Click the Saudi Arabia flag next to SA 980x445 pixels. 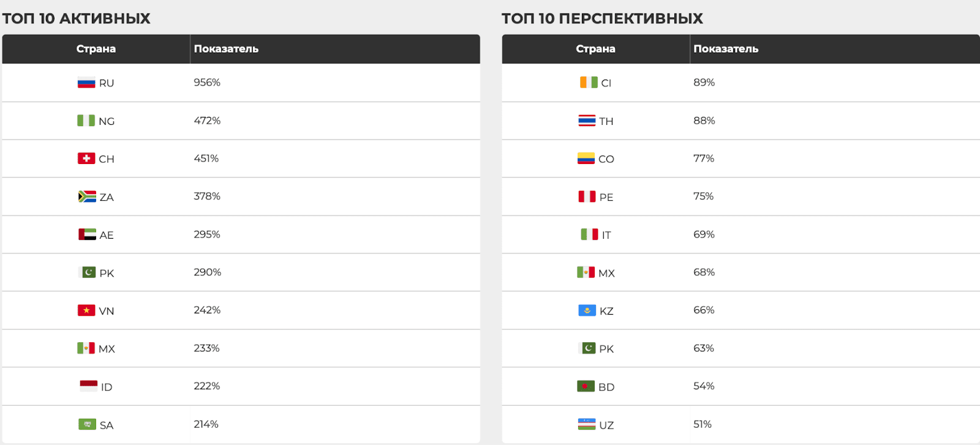[87, 424]
